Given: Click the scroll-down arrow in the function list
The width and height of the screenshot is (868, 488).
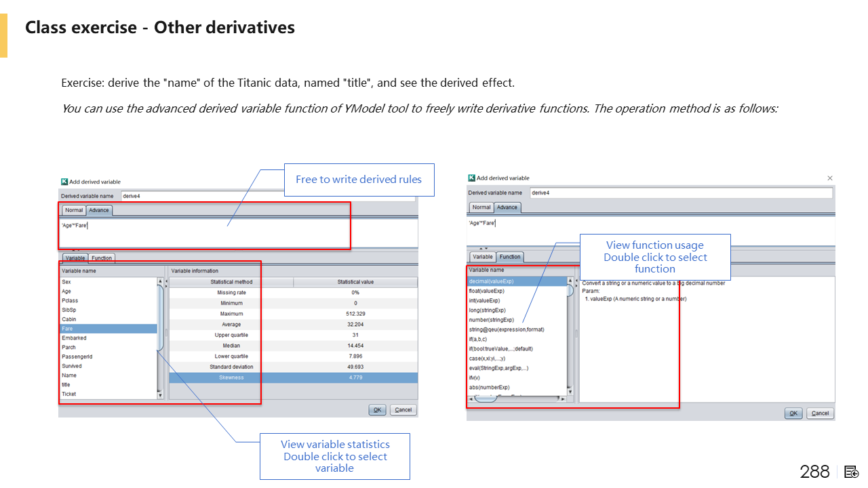Looking at the screenshot, I should (570, 391).
